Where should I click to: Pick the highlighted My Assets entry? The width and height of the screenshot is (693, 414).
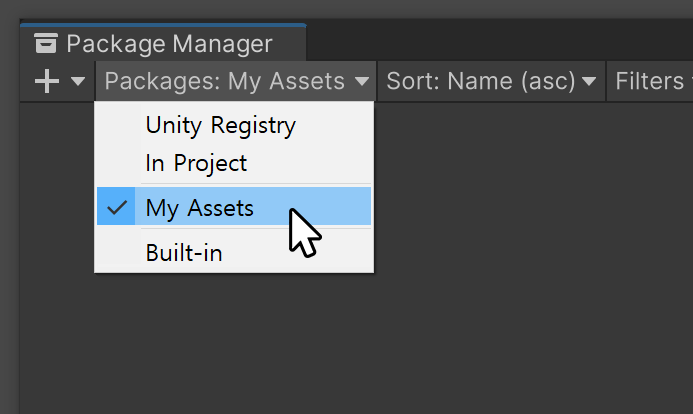(200, 208)
